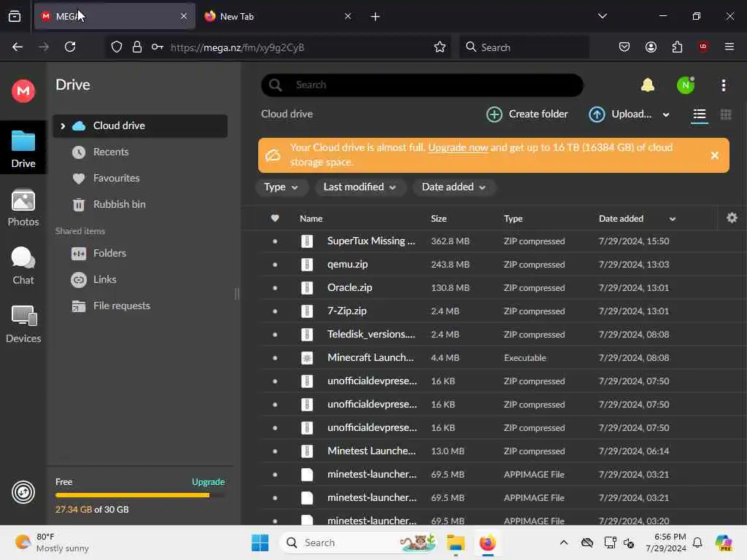Screen dimensions: 747x560
Task: Sort by the Type column header
Action: [x=513, y=219]
